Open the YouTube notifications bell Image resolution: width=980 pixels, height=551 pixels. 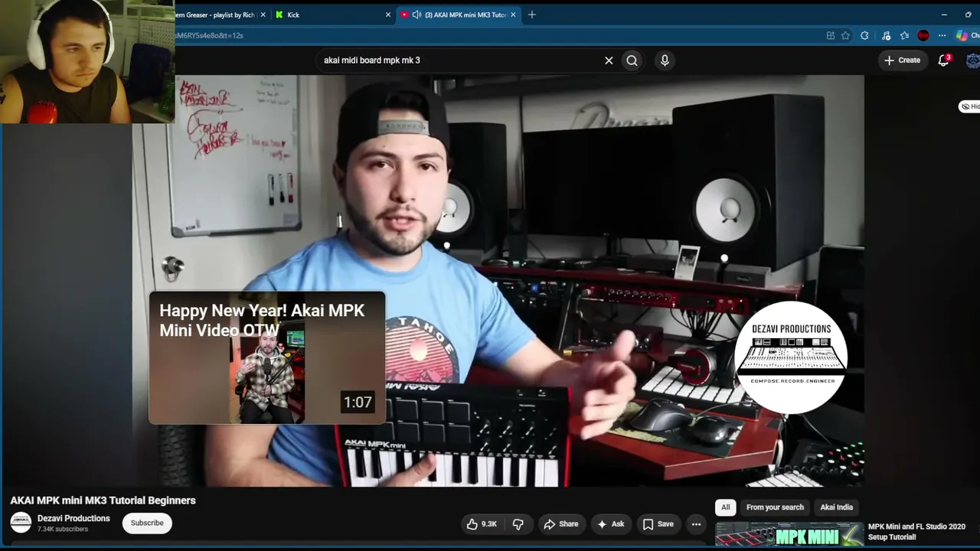pyautogui.click(x=944, y=60)
